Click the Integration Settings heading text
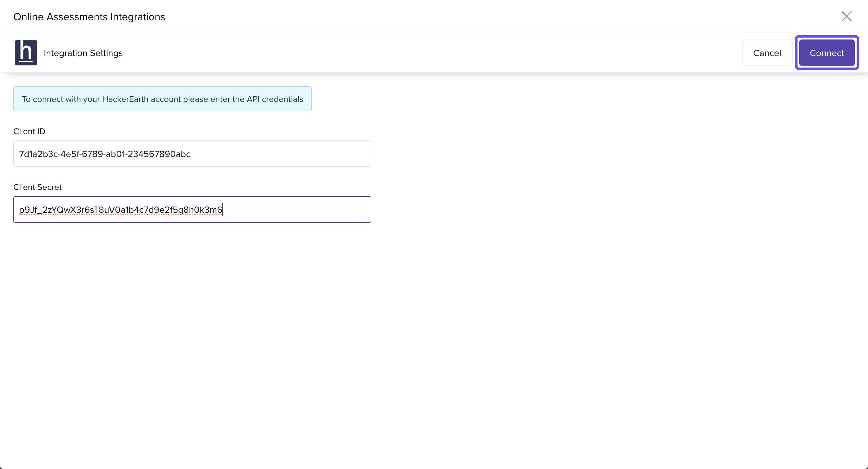868x469 pixels. (x=83, y=53)
